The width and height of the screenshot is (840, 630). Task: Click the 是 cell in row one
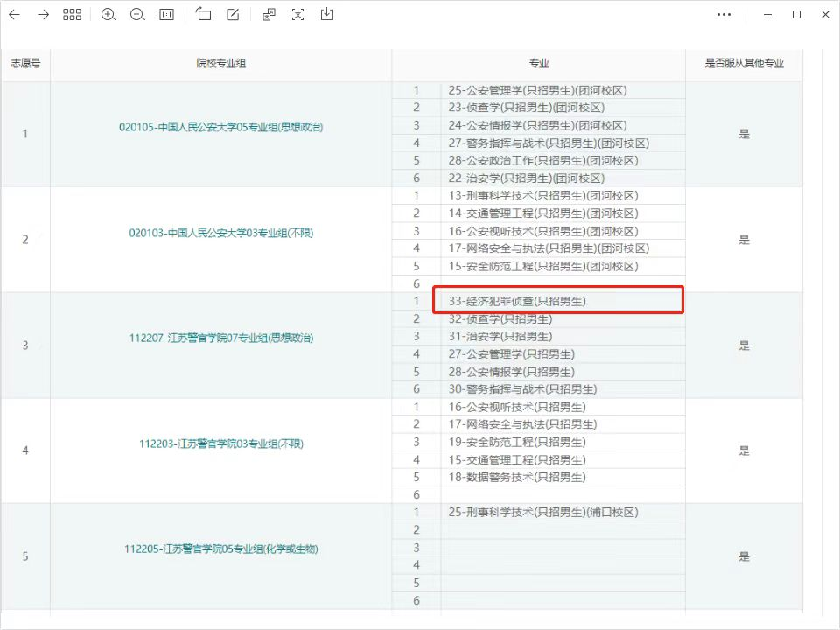point(744,134)
